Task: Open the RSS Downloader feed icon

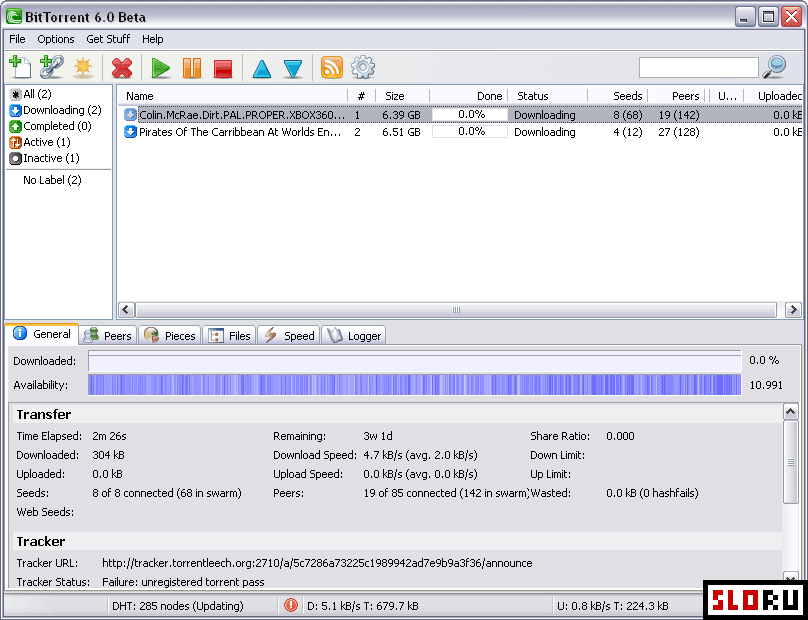Action: 331,68
